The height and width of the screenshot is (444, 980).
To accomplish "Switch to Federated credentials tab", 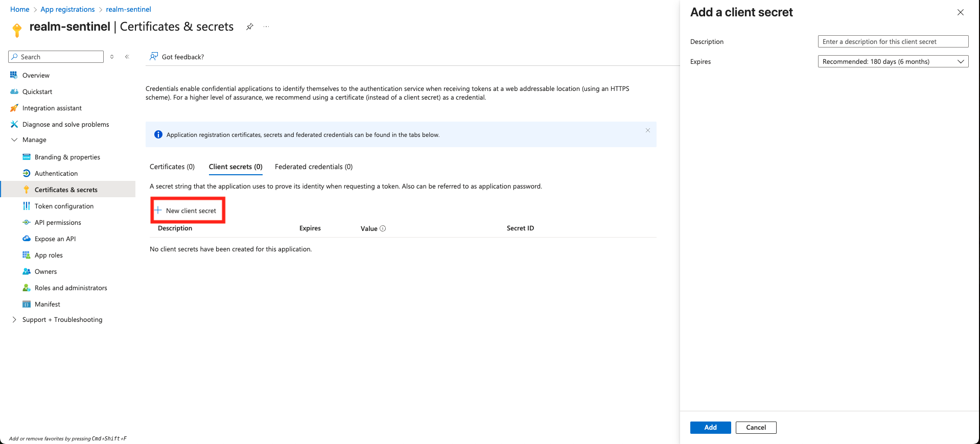I will [x=313, y=167].
